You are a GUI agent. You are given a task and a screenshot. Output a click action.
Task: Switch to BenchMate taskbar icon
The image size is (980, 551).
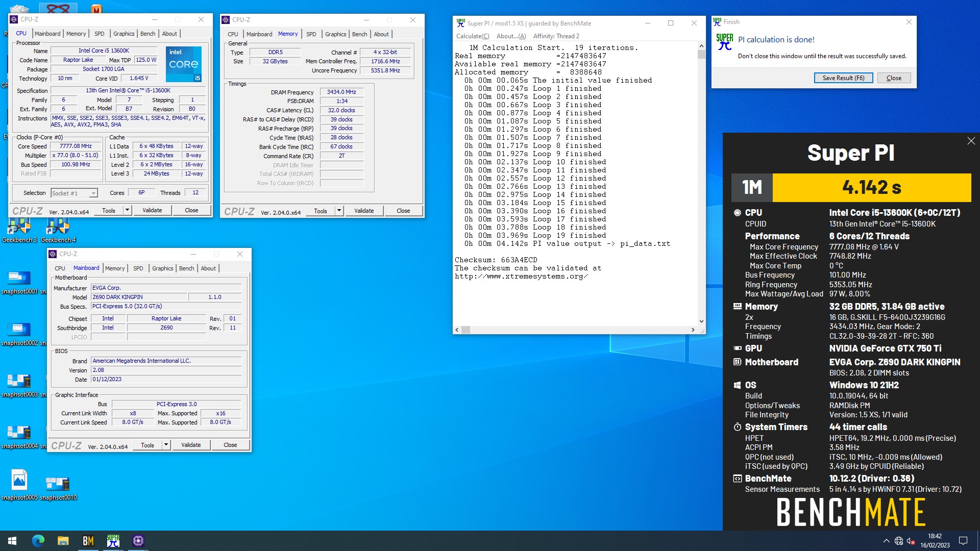pyautogui.click(x=88, y=541)
